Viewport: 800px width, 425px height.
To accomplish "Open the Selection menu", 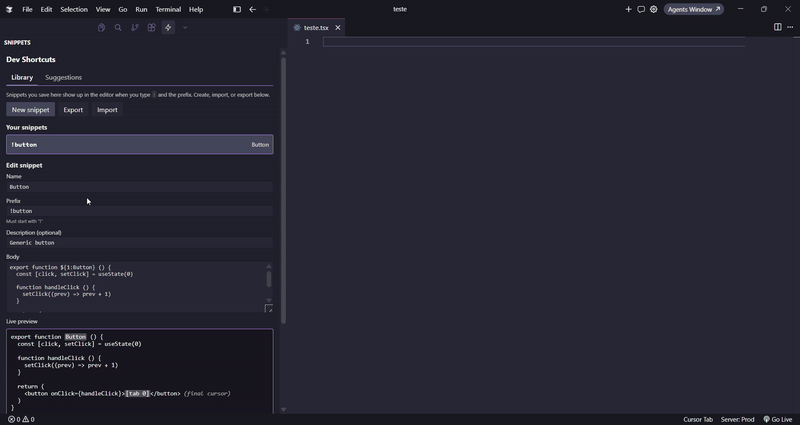I will [x=74, y=9].
